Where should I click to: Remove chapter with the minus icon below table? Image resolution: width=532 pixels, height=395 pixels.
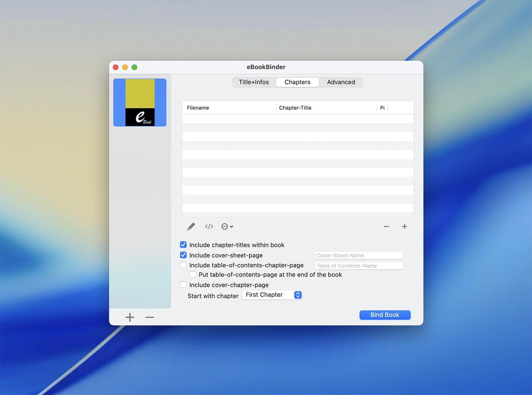pos(386,226)
